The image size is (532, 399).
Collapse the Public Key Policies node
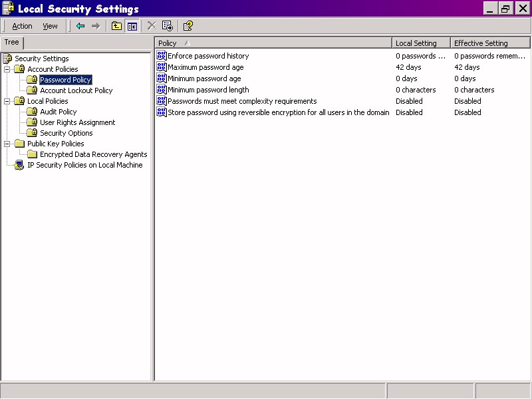pyautogui.click(x=7, y=144)
